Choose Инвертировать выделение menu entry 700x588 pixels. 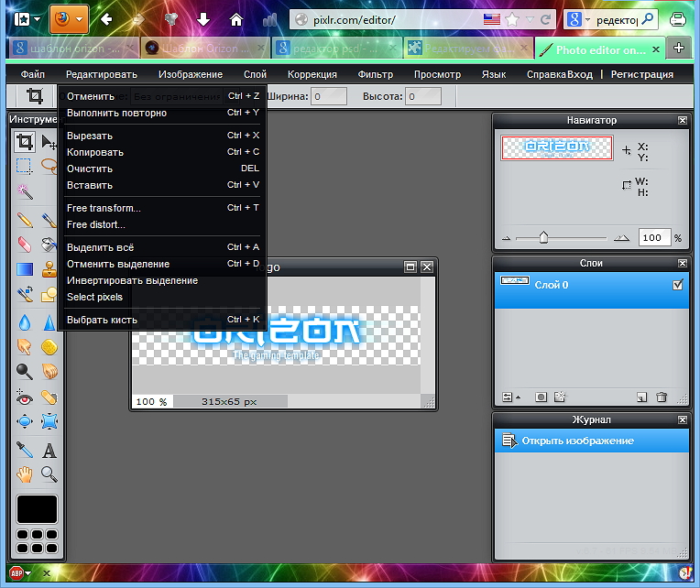click(132, 280)
